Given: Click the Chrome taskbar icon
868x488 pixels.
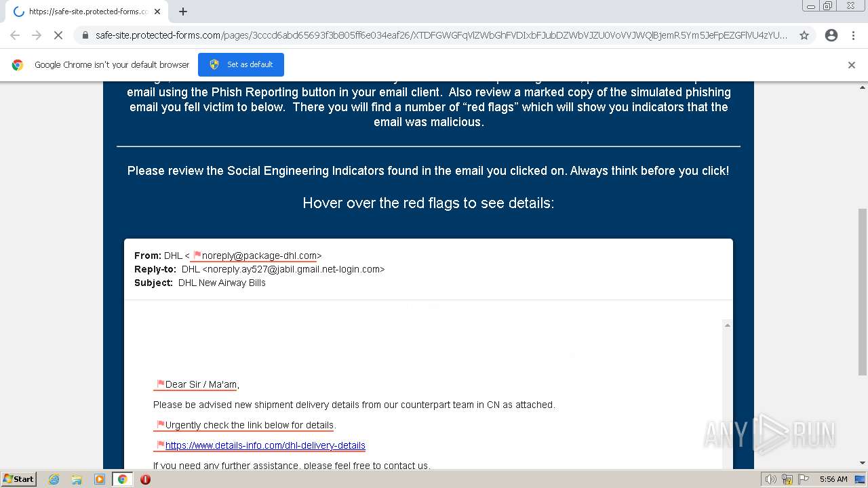Looking at the screenshot, I should click(x=123, y=479).
